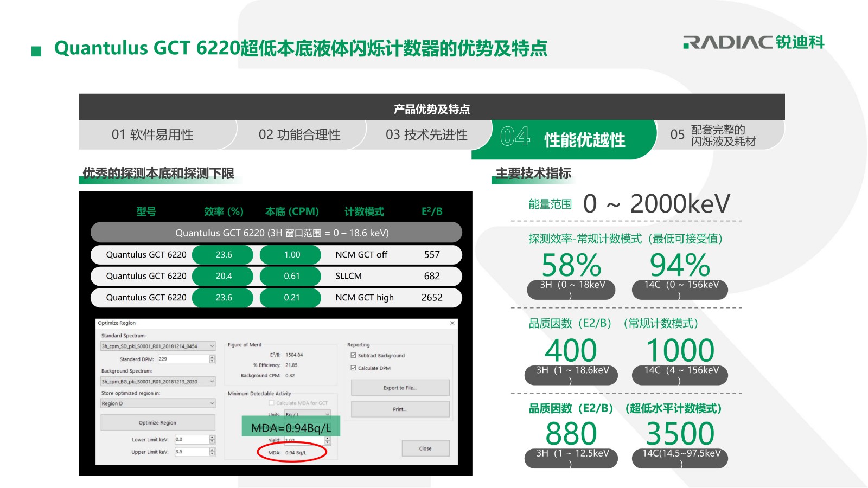868x488 pixels.
Task: Click the Upper Limit keV stepper arrows
Action: tap(212, 452)
